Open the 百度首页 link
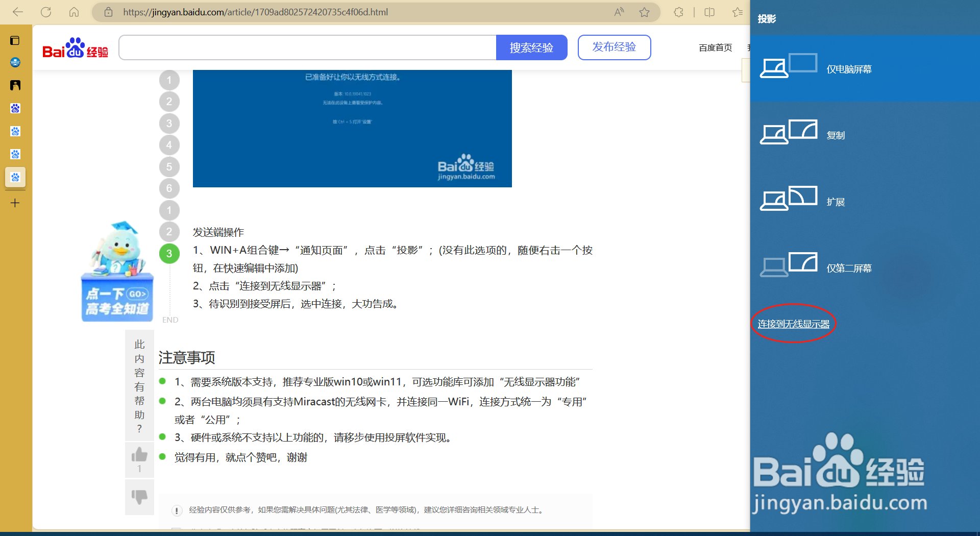This screenshot has width=980, height=536. (715, 47)
